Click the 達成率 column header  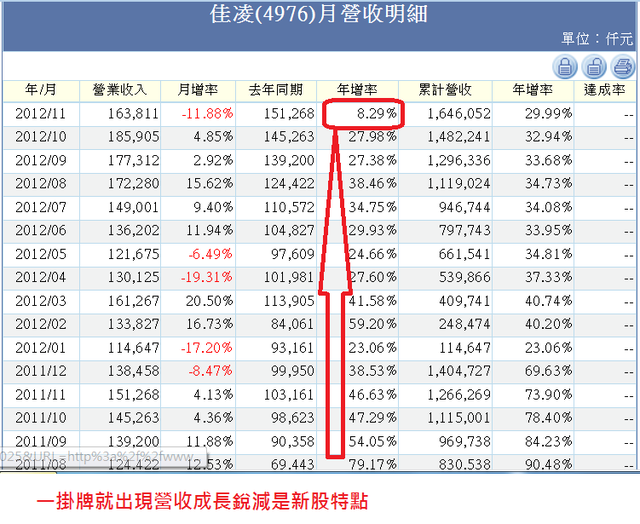tap(605, 90)
